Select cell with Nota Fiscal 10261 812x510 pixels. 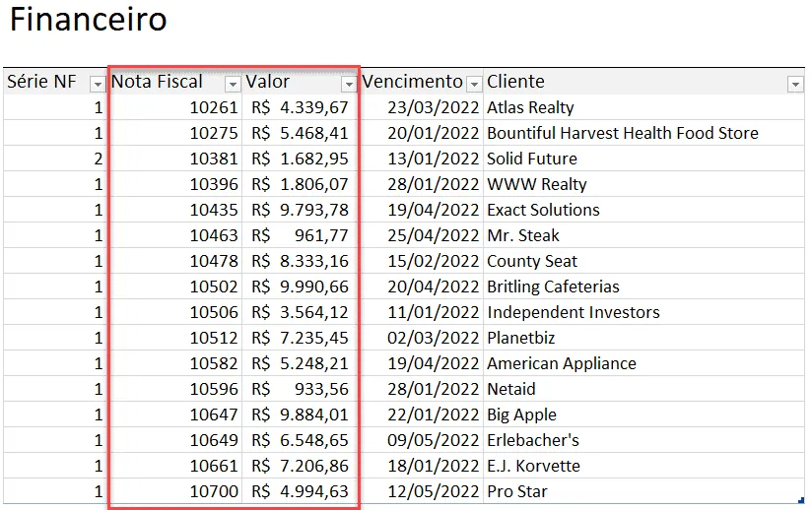point(174,107)
